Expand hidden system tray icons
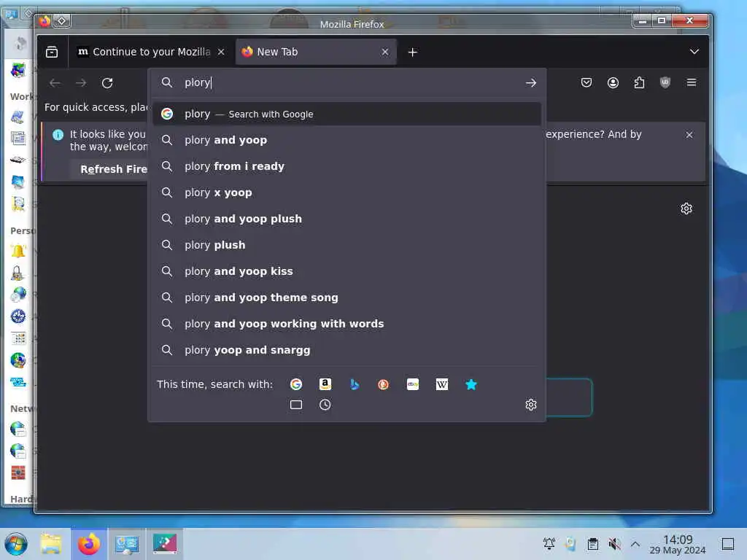747x560 pixels. coord(635,544)
